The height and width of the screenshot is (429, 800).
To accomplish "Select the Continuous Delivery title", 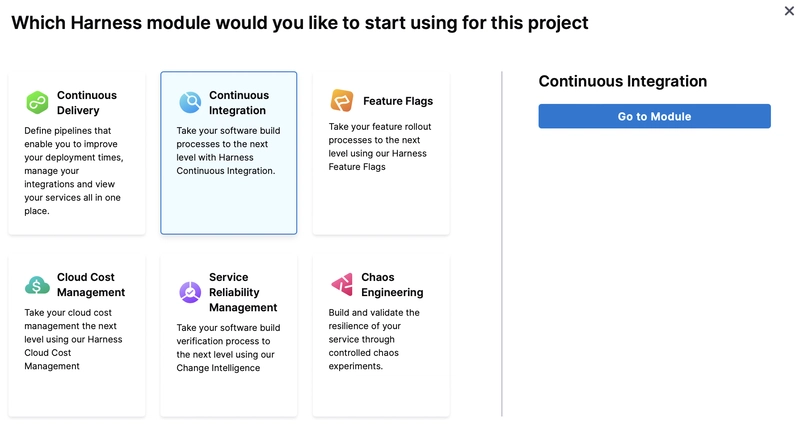I will [x=87, y=103].
